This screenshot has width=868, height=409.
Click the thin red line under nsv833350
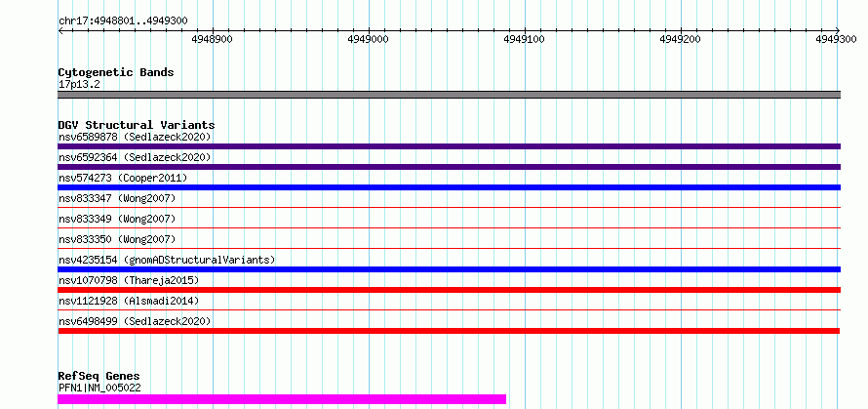(x=449, y=248)
